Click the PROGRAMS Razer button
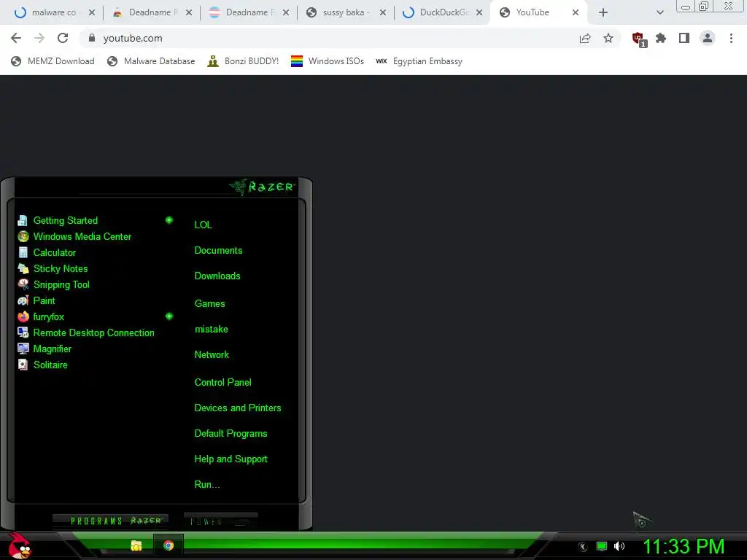 (111, 521)
